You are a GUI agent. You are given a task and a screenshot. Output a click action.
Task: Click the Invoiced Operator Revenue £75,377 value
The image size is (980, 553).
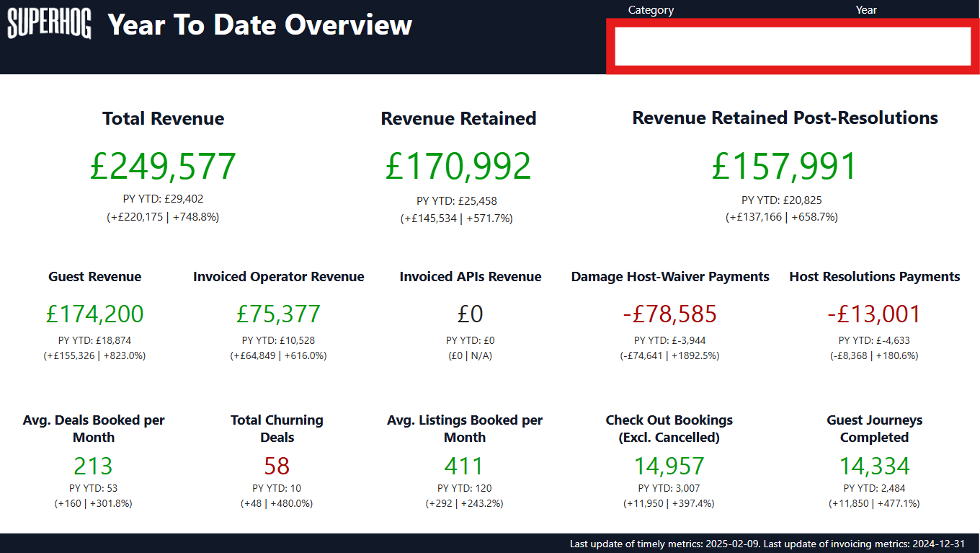tap(278, 314)
